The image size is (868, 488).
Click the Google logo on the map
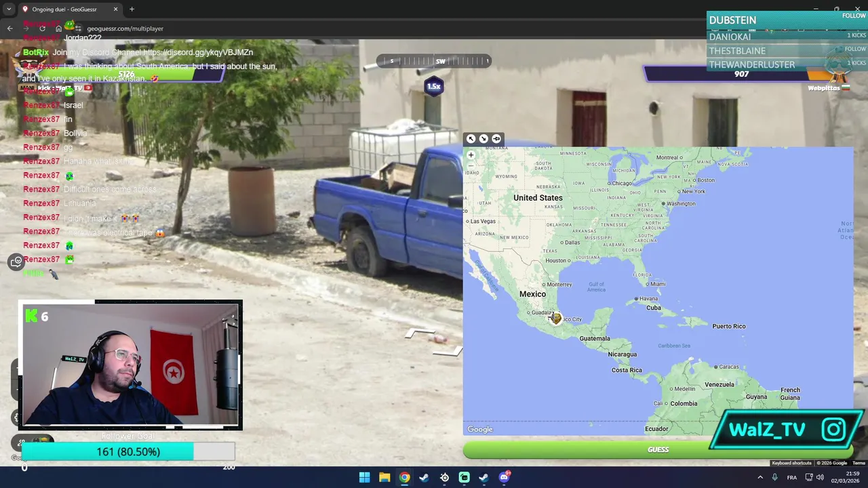coord(480,429)
